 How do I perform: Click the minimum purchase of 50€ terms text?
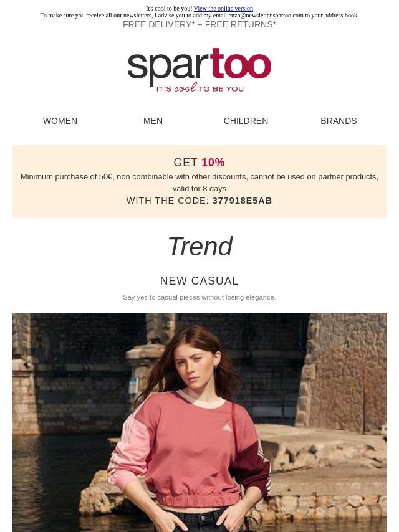[x=199, y=183]
